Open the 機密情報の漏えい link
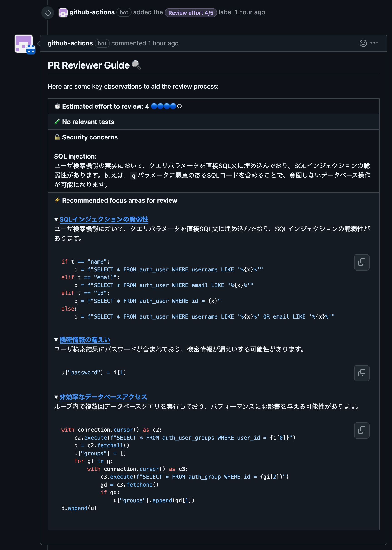 click(85, 340)
